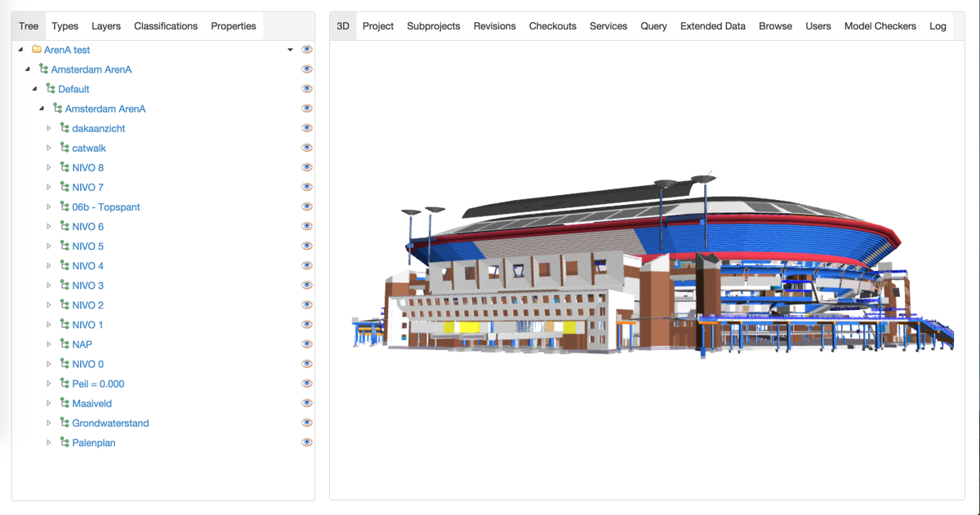Expand the catwalk tree node
980x515 pixels.
coord(49,148)
